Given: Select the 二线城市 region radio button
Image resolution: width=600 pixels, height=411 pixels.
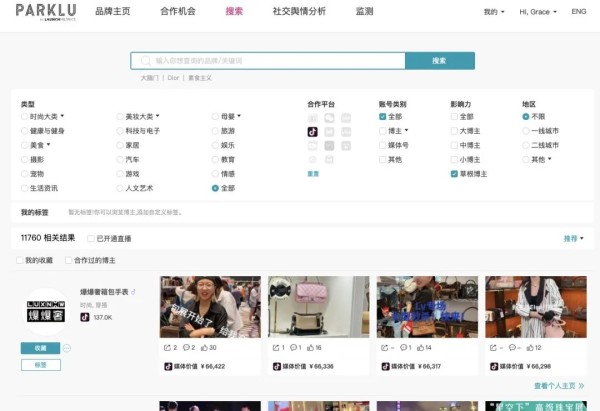Looking at the screenshot, I should pyautogui.click(x=526, y=145).
